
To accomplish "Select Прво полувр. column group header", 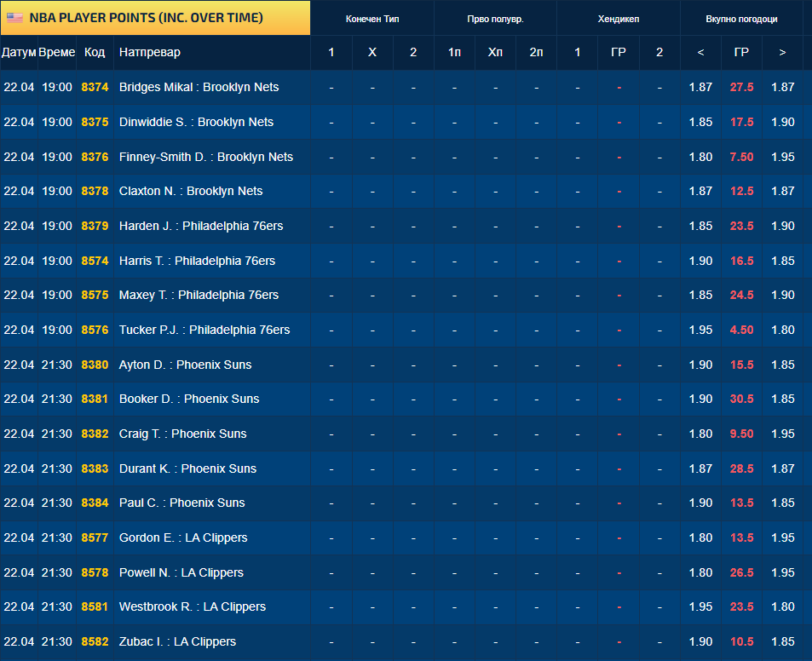I will [x=495, y=19].
